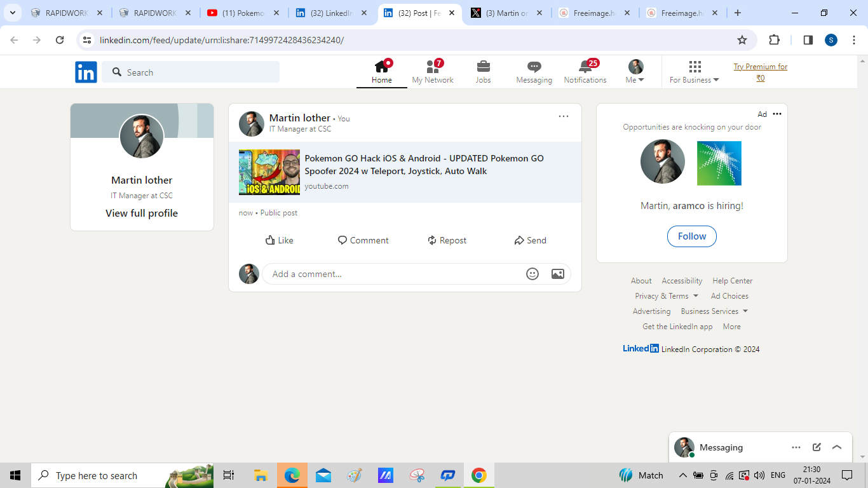Click the address bar URL
Image resolution: width=868 pixels, height=488 pixels.
click(222, 40)
